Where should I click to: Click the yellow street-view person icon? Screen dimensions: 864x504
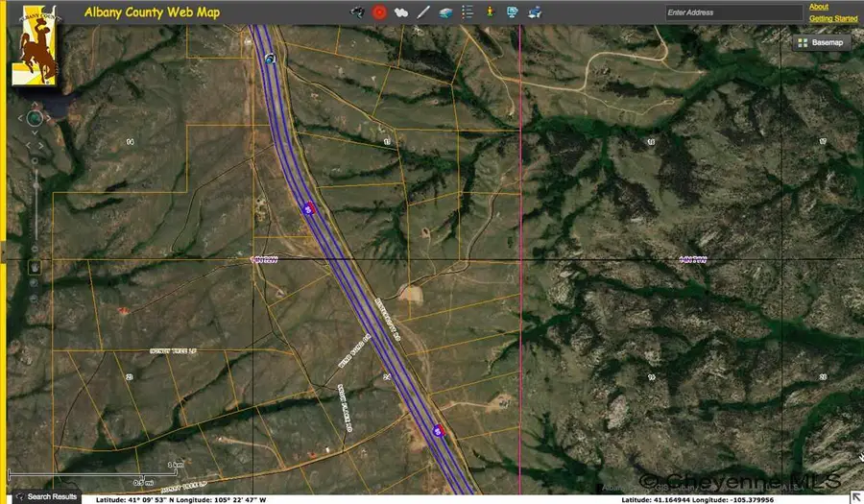[490, 12]
